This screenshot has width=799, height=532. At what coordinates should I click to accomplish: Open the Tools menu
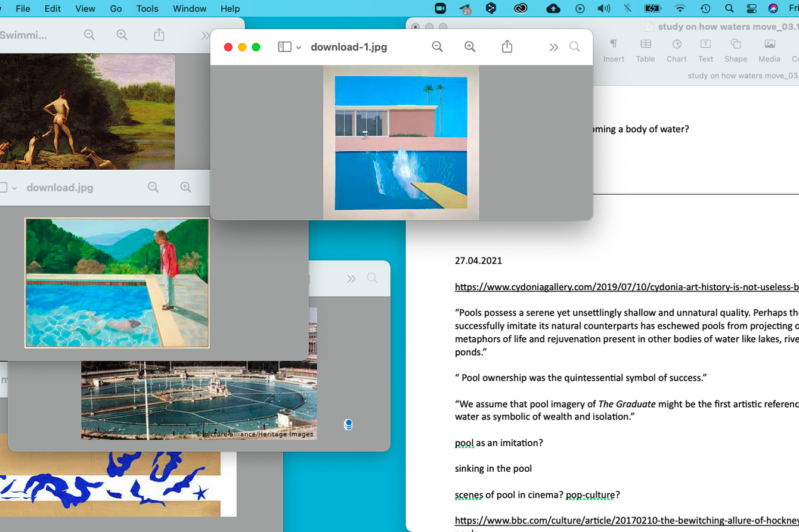[147, 8]
